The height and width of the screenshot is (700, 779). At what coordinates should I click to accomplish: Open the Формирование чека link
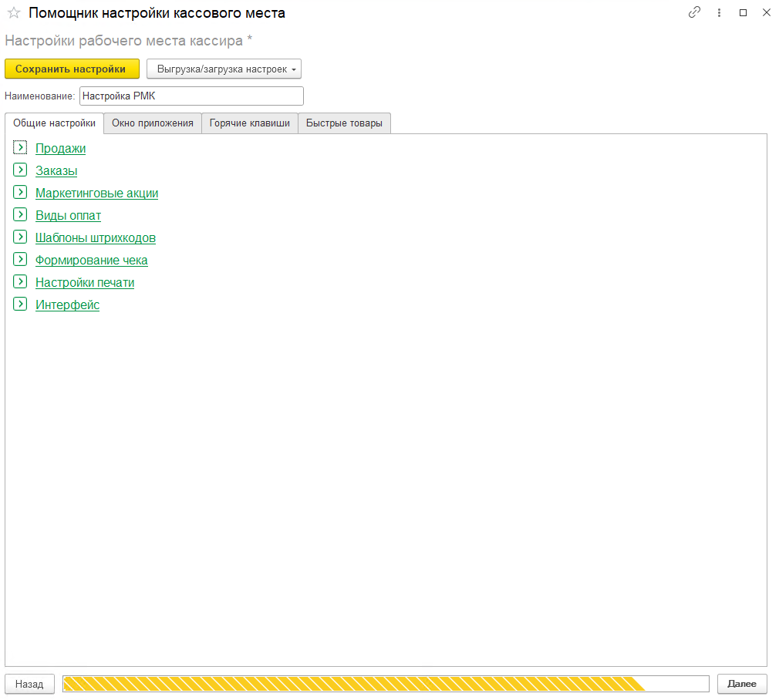coord(92,261)
